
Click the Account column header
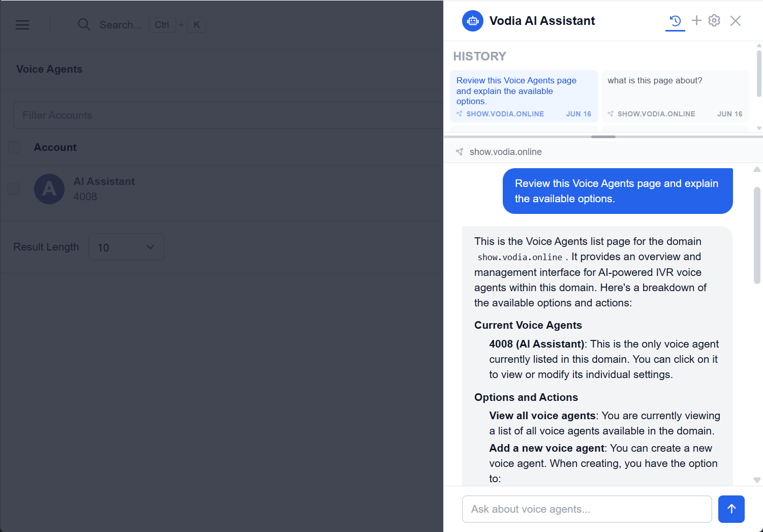point(55,147)
